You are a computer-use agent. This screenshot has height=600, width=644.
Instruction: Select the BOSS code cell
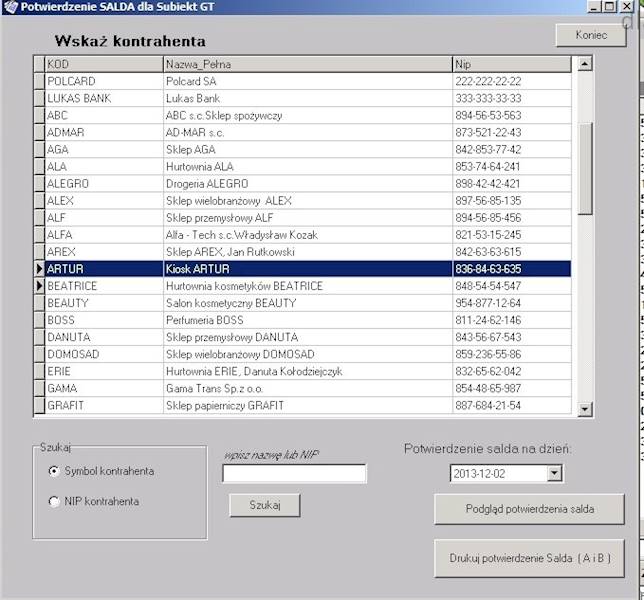pyautogui.click(x=104, y=320)
